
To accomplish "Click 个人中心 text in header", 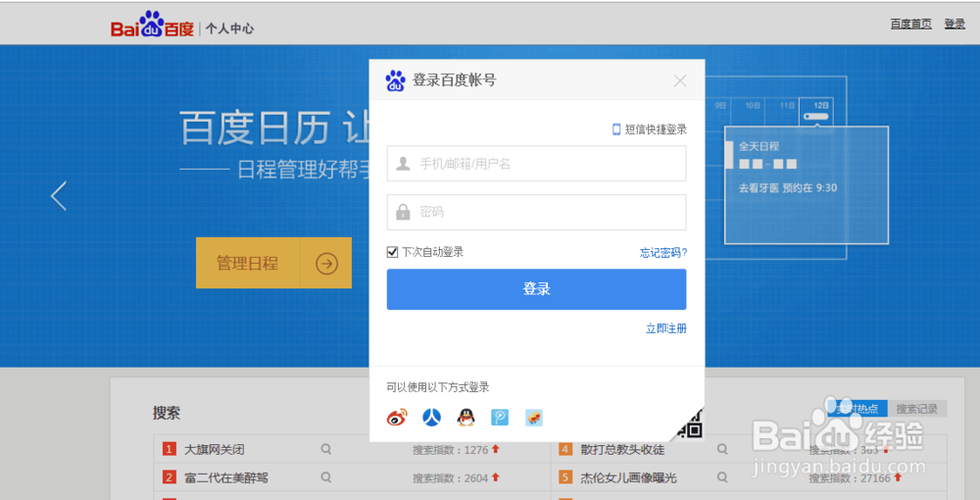I will click(x=229, y=28).
